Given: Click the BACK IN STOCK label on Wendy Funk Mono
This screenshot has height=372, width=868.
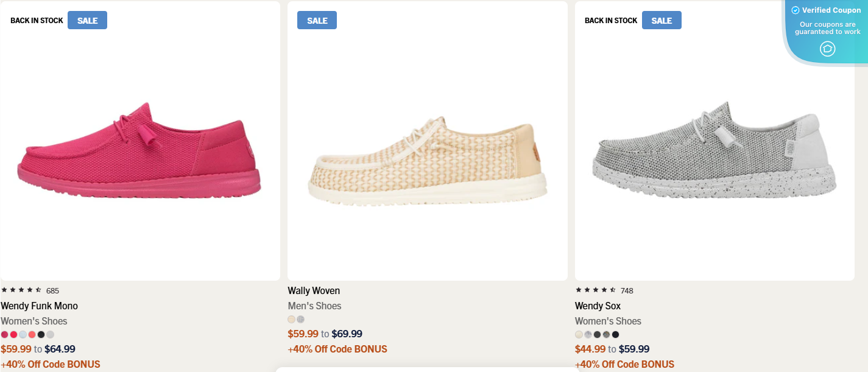Looking at the screenshot, I should (x=36, y=20).
